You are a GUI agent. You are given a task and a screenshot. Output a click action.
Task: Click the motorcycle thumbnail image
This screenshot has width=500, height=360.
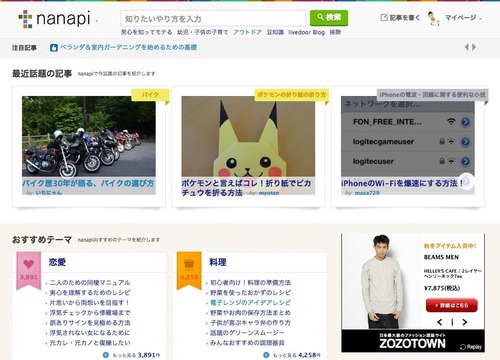(x=89, y=136)
